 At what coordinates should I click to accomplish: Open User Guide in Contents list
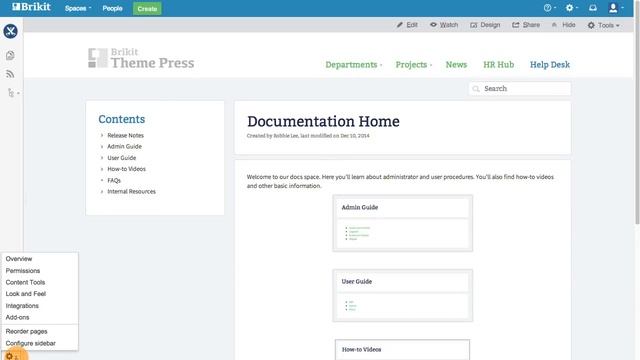coord(122,158)
